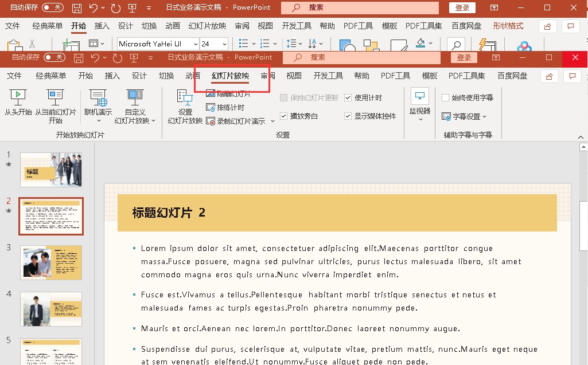Click line spacing icon in back window
Viewport: 588px width, 365px height.
click(291, 44)
